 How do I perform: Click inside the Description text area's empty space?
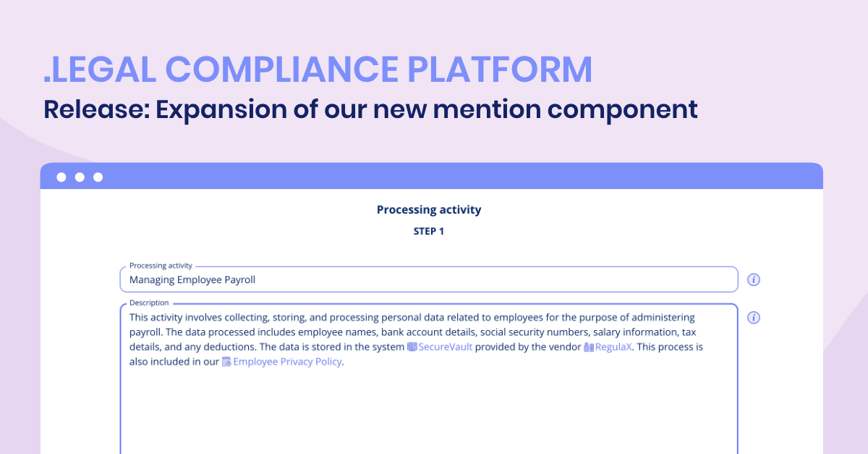click(x=429, y=413)
